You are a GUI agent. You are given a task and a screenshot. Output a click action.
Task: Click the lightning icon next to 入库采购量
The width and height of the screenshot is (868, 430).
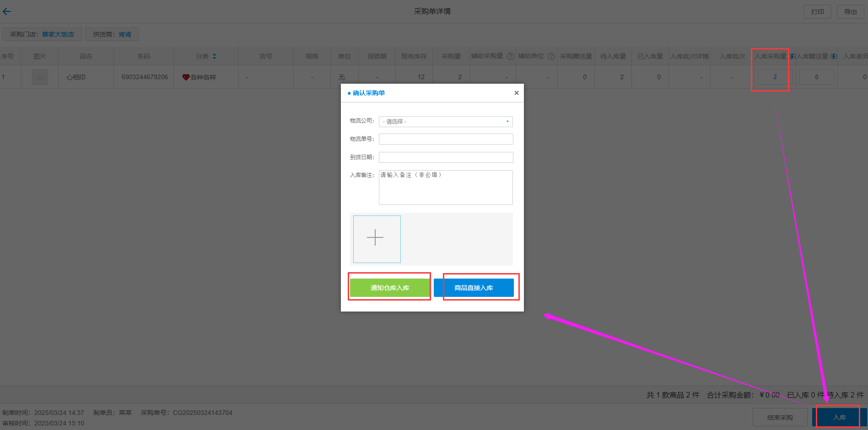pyautogui.click(x=793, y=56)
